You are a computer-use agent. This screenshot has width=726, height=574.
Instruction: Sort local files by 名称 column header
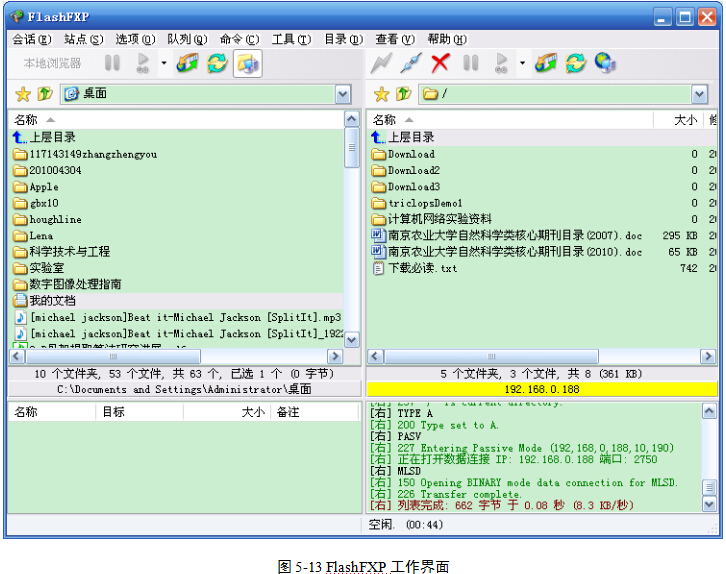click(x=176, y=120)
